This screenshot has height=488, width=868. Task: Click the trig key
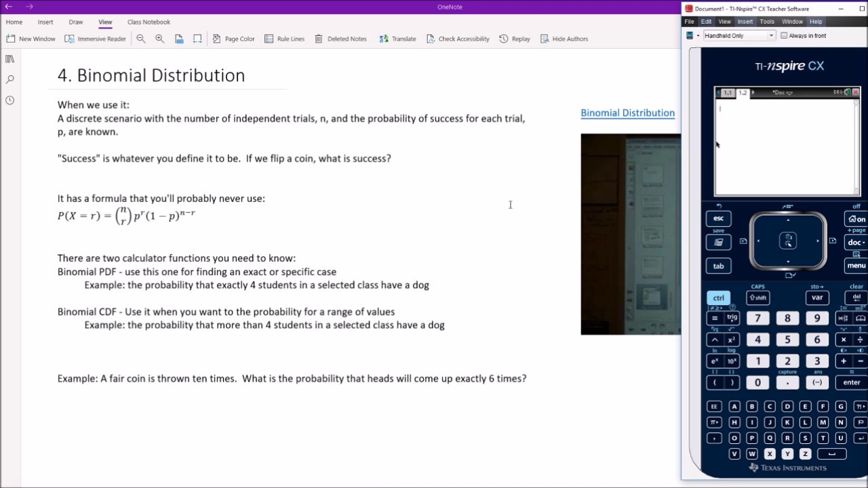click(x=732, y=318)
